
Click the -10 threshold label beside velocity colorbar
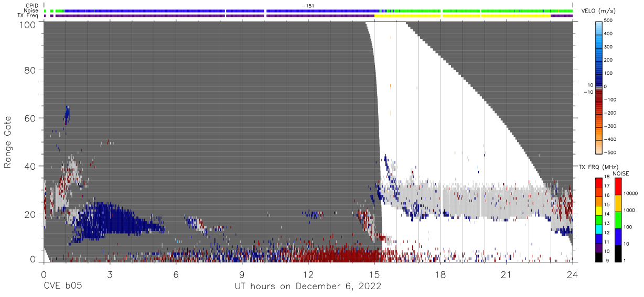pos(588,92)
